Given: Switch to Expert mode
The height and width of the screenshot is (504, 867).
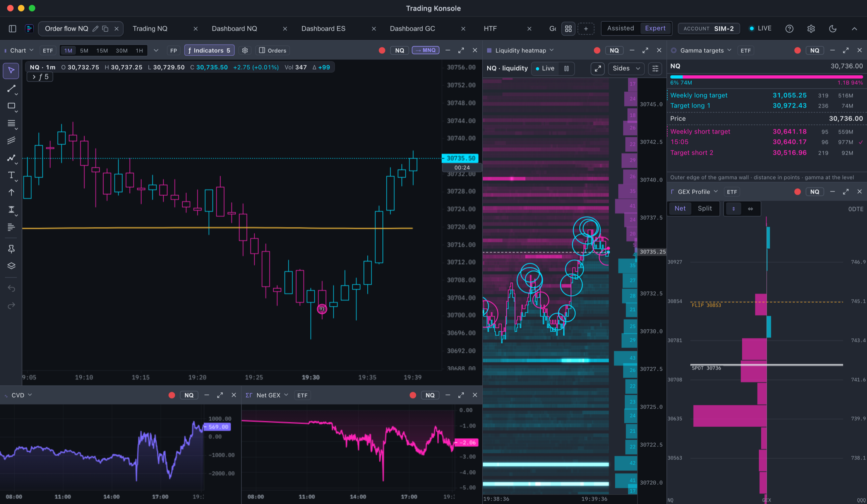Looking at the screenshot, I should point(655,28).
